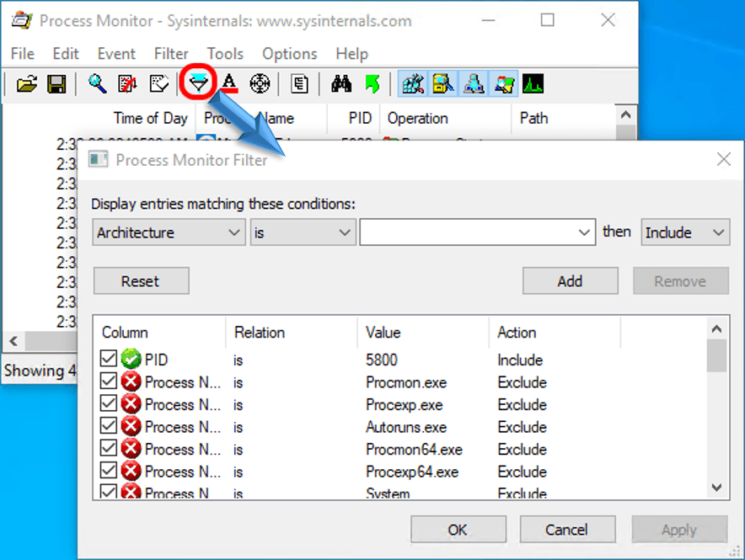Click the Reset button
This screenshot has width=745, height=560.
pos(141,281)
